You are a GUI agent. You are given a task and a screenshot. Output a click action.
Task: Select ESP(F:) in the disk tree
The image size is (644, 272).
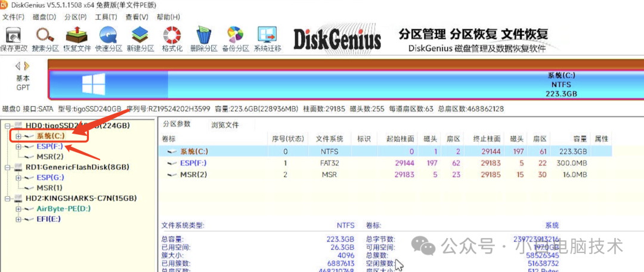coord(49,146)
